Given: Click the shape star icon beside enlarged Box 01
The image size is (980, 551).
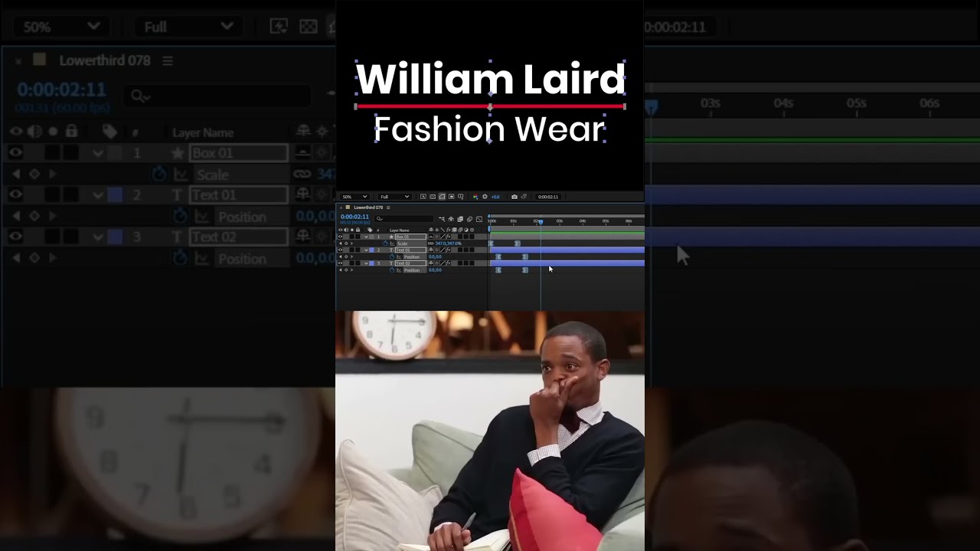Looking at the screenshot, I should [178, 153].
